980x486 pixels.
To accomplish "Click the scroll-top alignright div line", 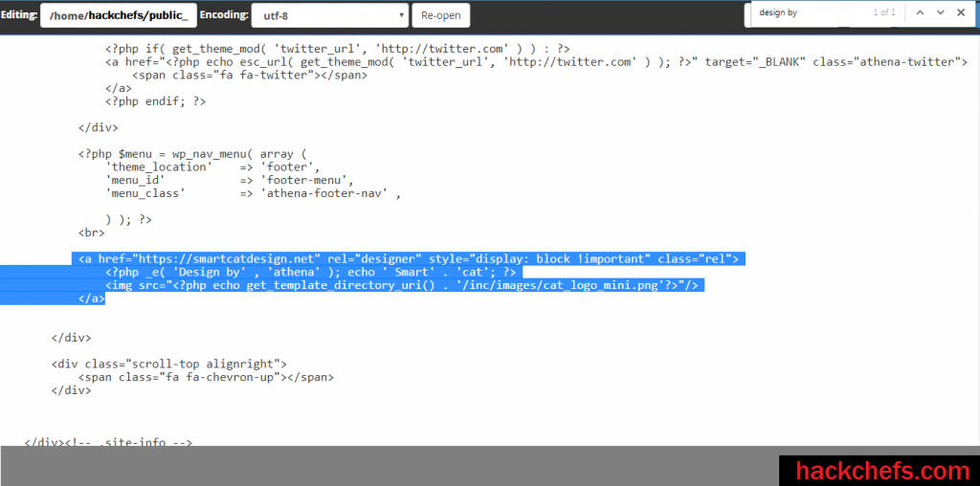I will point(168,364).
